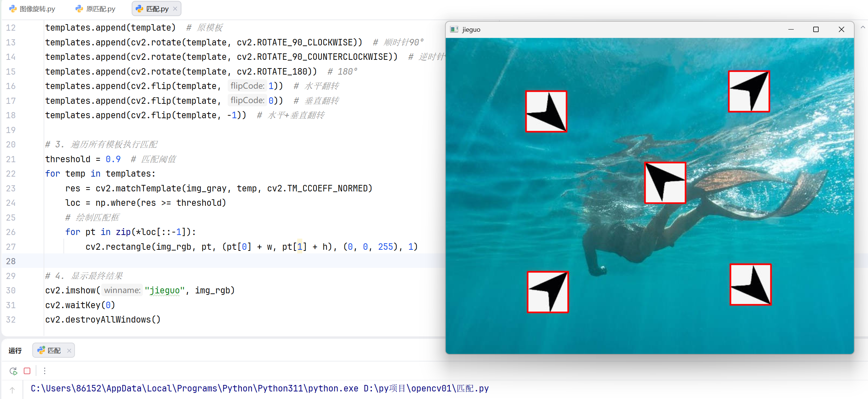This screenshot has width=868, height=399.
Task: Click the flipCode hint on line 16
Action: [247, 86]
